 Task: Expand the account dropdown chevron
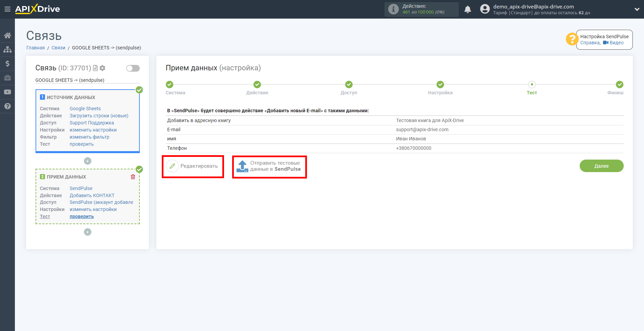pos(637,9)
